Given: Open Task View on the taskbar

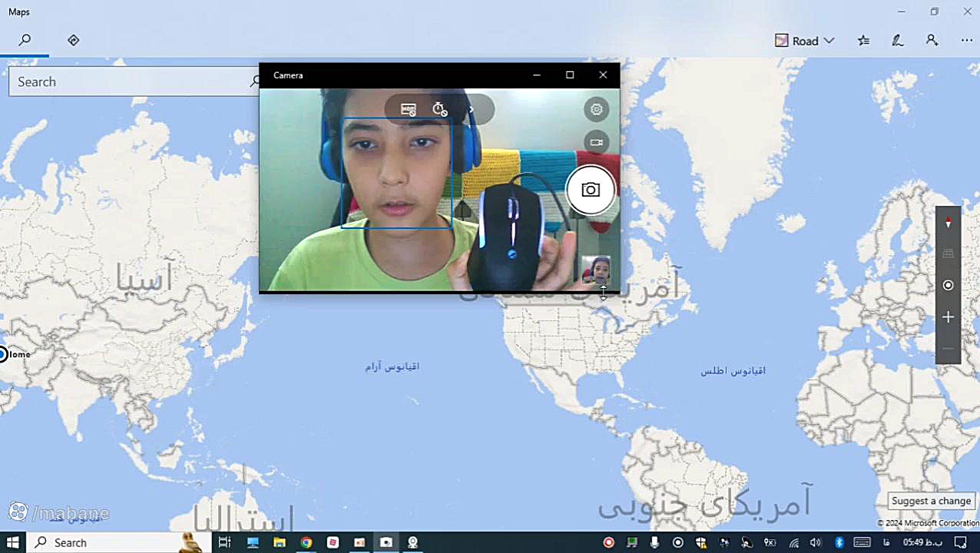Looking at the screenshot, I should click(224, 542).
